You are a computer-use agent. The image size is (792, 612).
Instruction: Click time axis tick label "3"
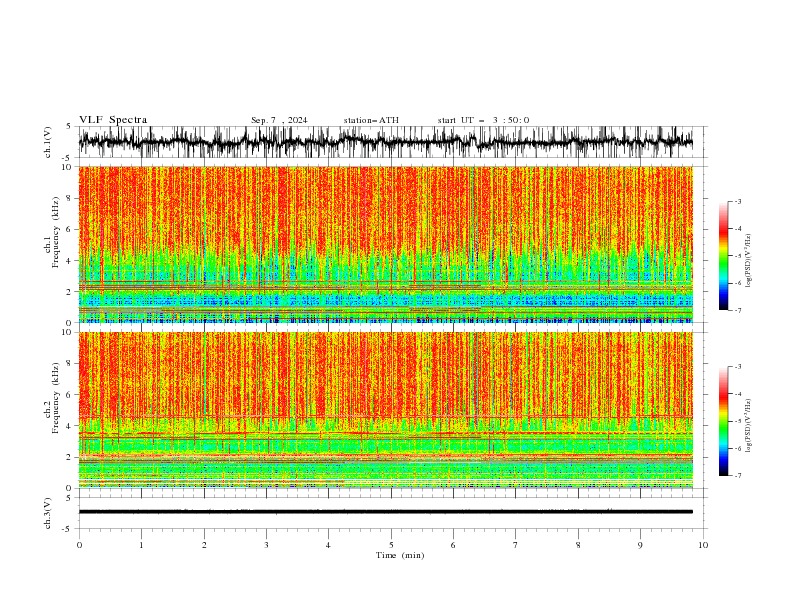point(266,545)
